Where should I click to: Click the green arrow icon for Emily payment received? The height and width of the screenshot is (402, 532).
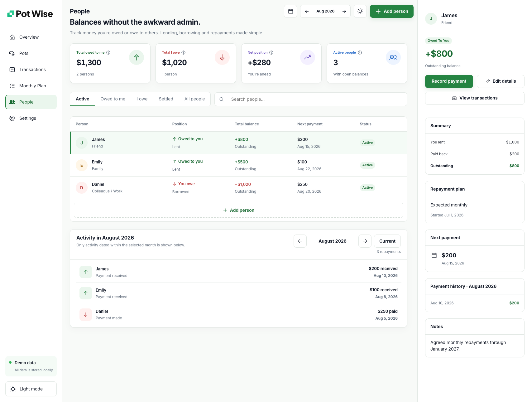[86, 293]
